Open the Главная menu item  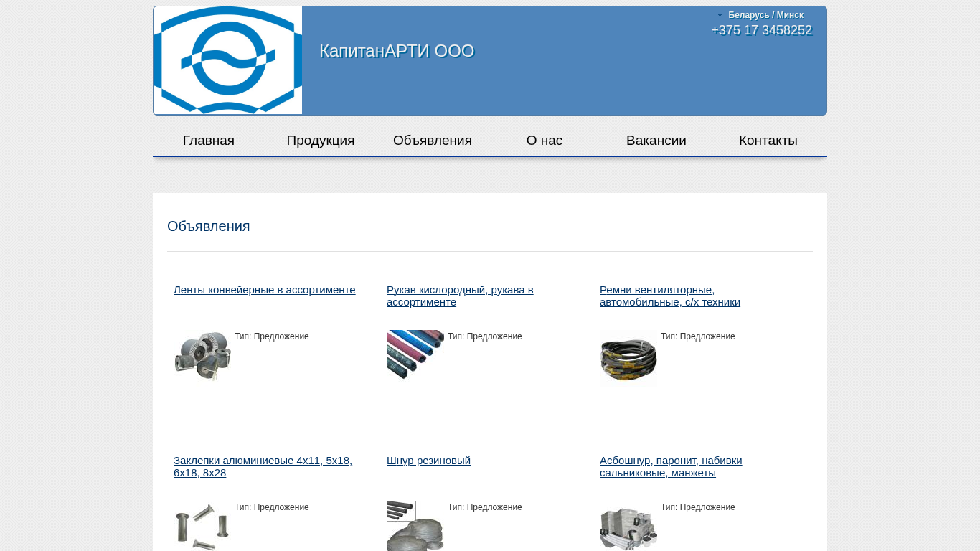point(209,141)
